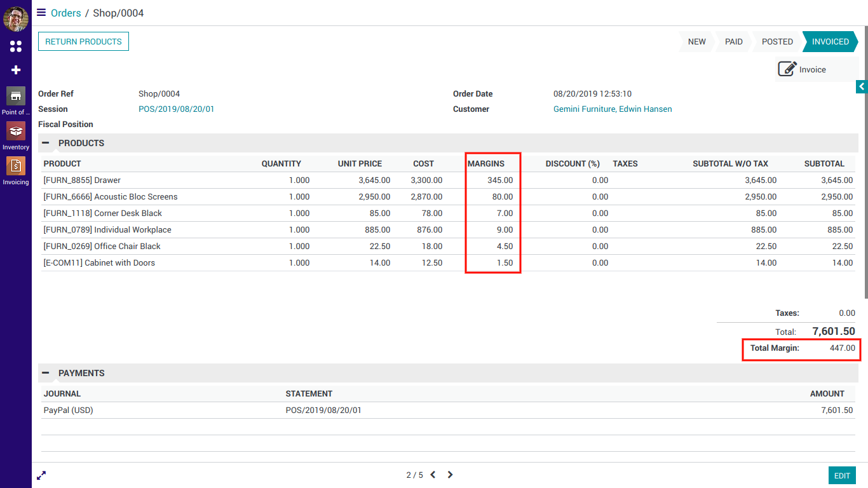Image resolution: width=868 pixels, height=488 pixels.
Task: Select the Paid status stage
Action: pos(733,41)
